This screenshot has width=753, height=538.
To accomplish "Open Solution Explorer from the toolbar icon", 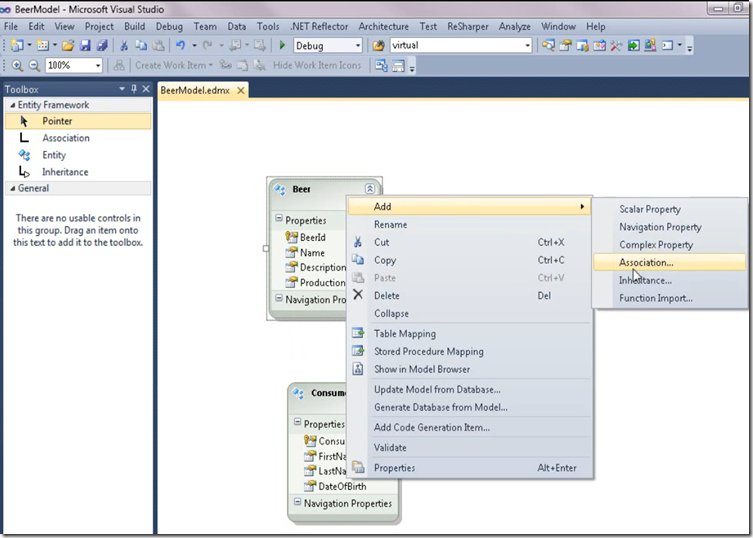I will point(548,46).
